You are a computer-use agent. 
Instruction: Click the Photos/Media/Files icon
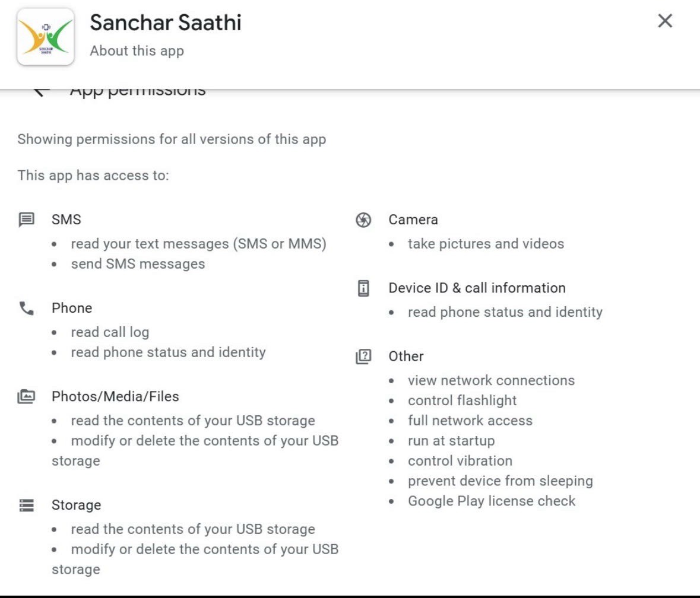coord(27,397)
